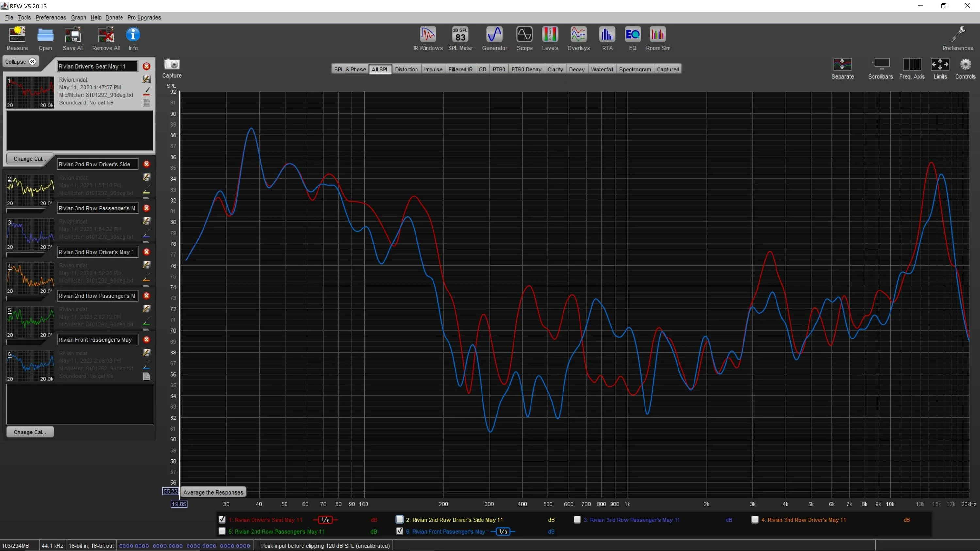The height and width of the screenshot is (551, 980).
Task: Check trace 3 Rivian 3nd Row Passenger's
Action: point(577,519)
